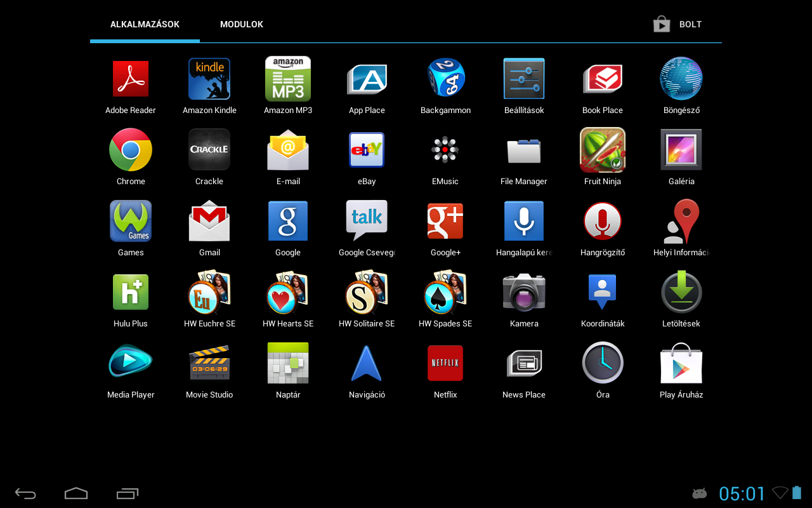This screenshot has height=508, width=812.
Task: Open Movie Studio
Action: point(209,363)
